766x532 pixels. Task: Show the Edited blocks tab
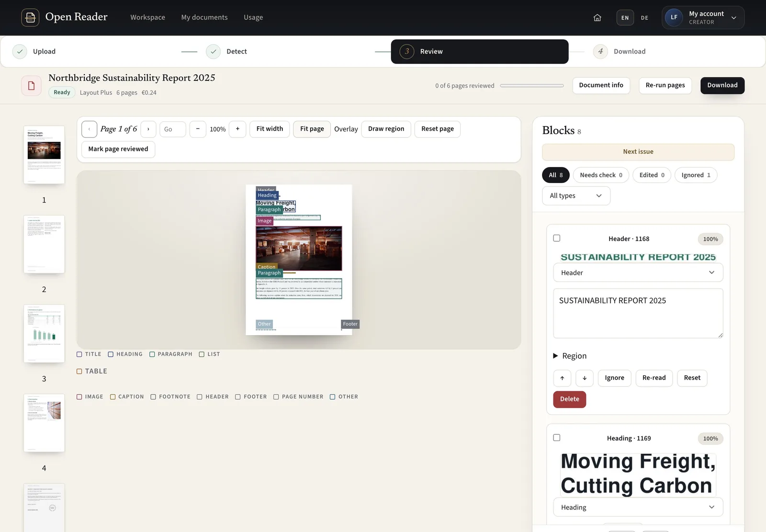click(652, 175)
